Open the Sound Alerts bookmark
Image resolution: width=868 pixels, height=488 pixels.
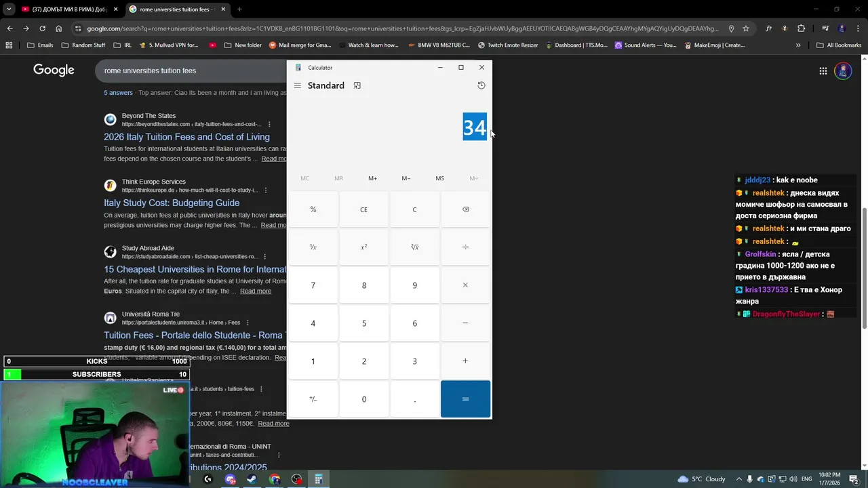[x=646, y=45]
